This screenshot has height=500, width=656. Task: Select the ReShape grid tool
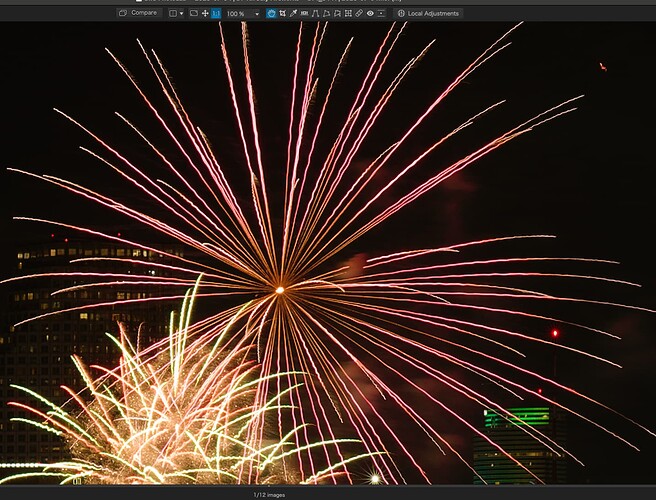click(x=348, y=13)
